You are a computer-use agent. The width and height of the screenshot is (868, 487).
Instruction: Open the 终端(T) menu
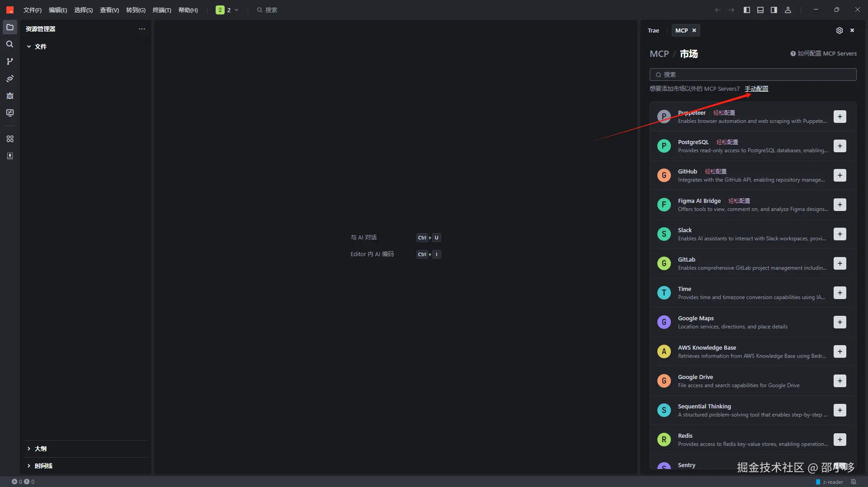coord(162,10)
